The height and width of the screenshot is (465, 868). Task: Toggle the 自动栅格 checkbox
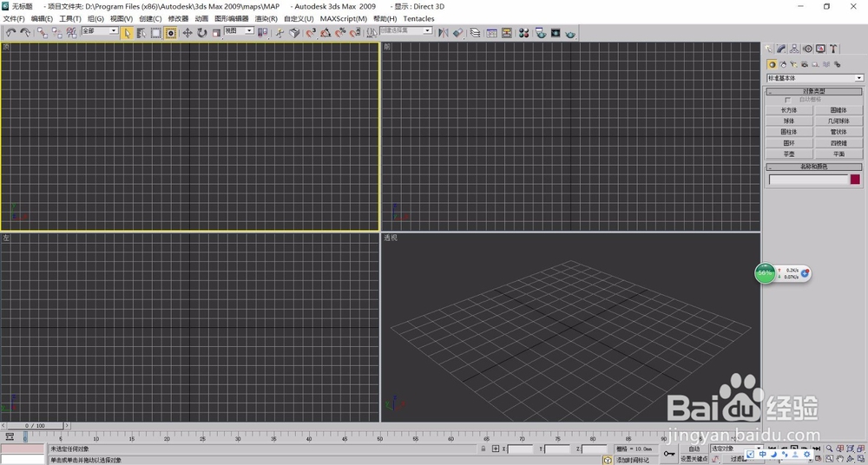pos(788,100)
